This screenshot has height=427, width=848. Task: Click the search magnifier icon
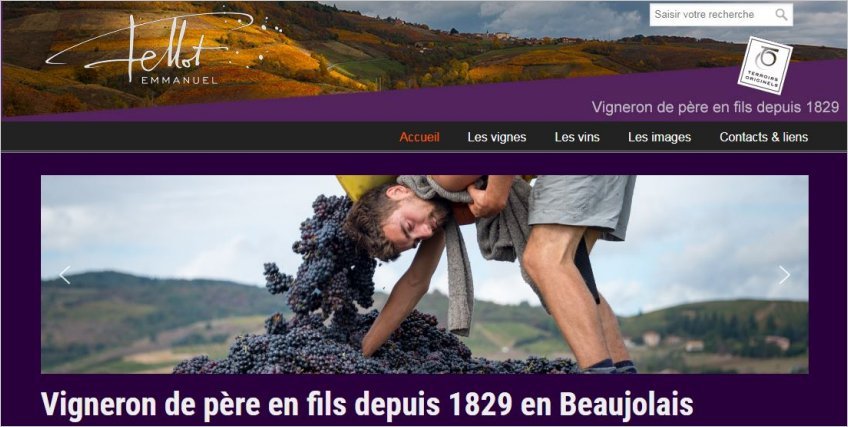[781, 15]
